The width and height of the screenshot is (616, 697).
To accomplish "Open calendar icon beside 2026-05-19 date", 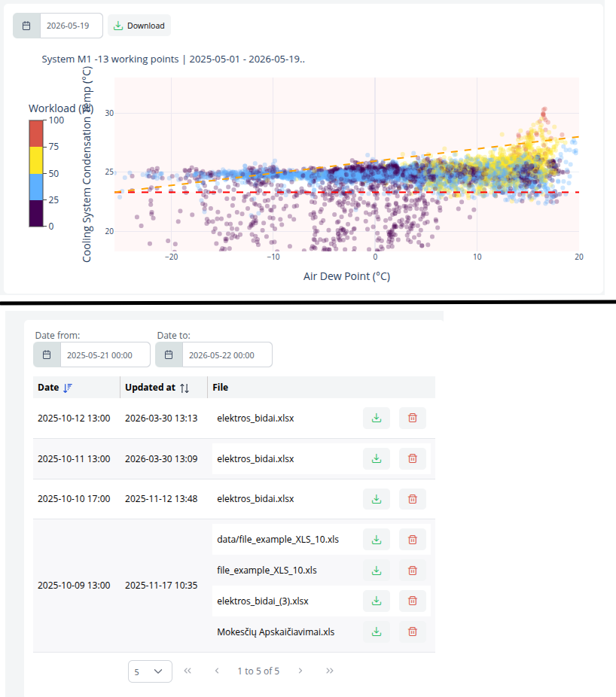I will 26,26.
